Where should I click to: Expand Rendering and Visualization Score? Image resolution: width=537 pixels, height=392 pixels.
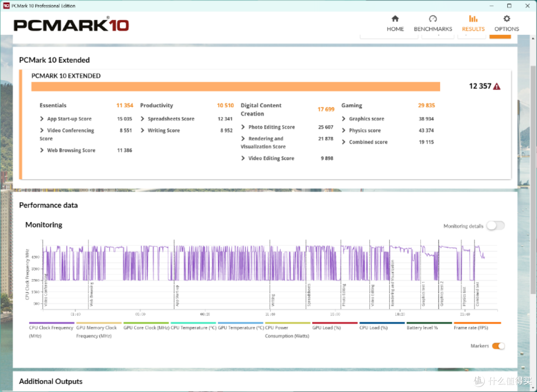243,139
